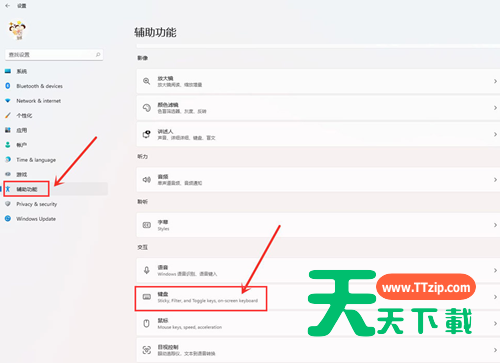
Task: Expand the 目视控制 row chevron
Action: pyautogui.click(x=495, y=350)
